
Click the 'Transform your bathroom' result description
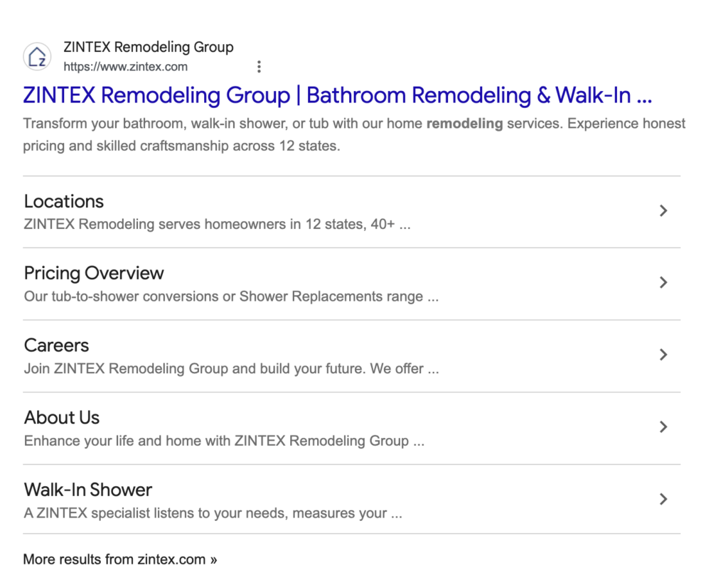354,134
